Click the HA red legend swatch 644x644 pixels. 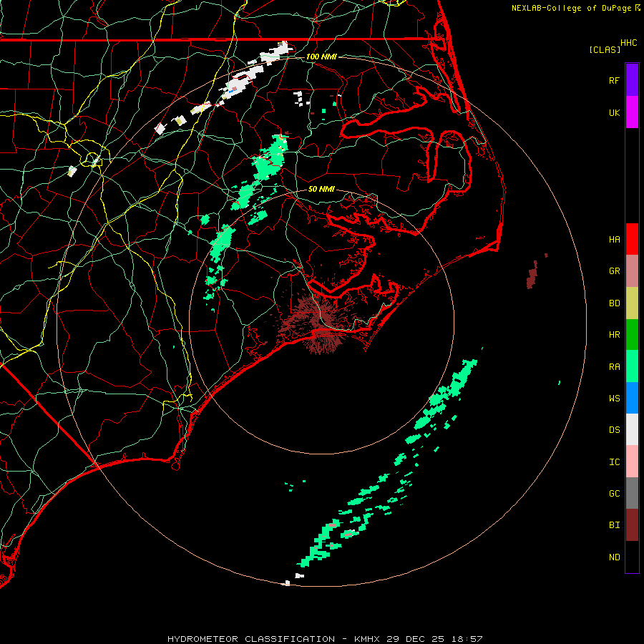coord(632,239)
